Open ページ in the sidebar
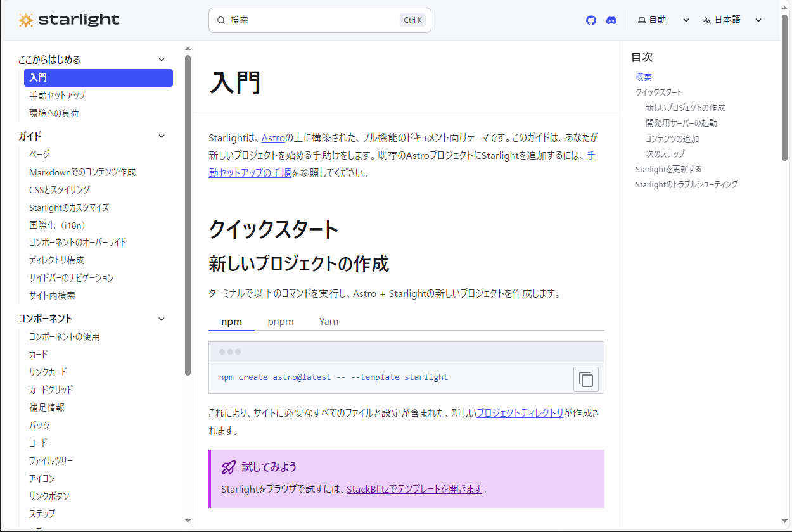 tap(39, 155)
